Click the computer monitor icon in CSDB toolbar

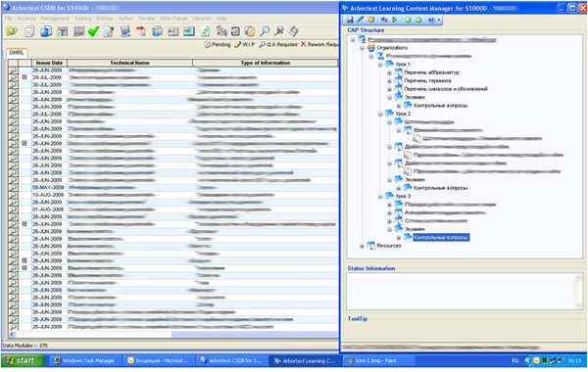coord(125,31)
